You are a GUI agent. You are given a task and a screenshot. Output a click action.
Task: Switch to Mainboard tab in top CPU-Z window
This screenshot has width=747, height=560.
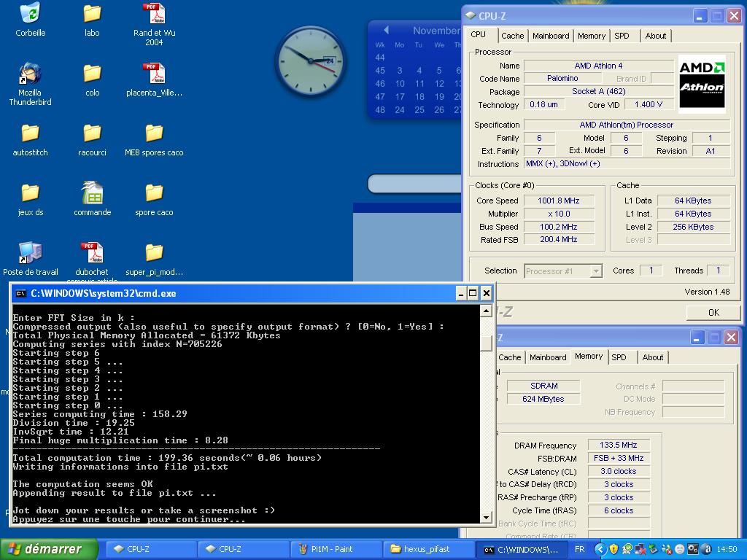(x=551, y=36)
